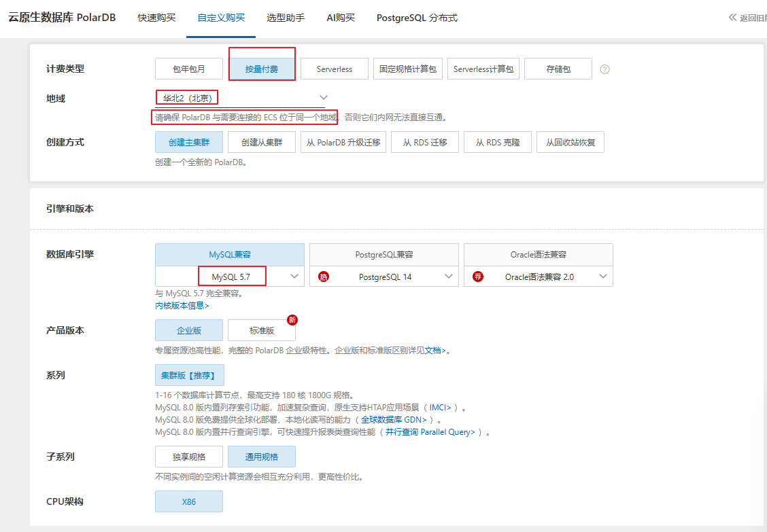Image resolution: width=767 pixels, height=532 pixels.
Task: Click the 计费类型 label
Action: (x=65, y=69)
